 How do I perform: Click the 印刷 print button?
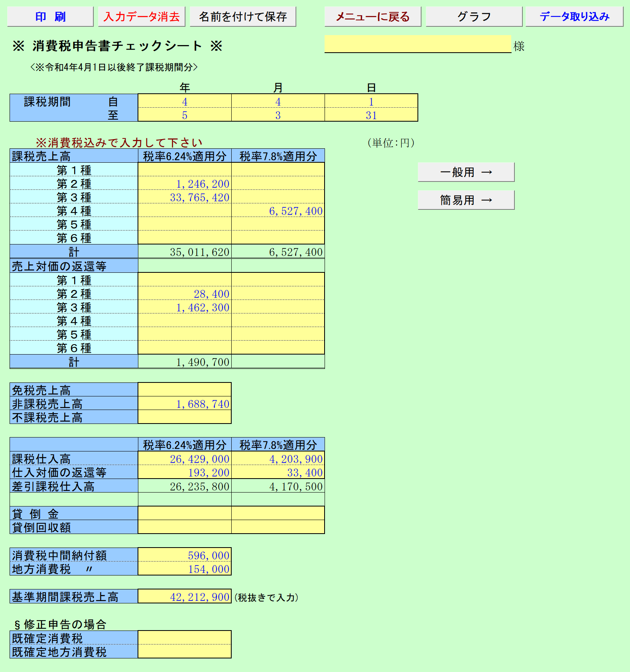click(50, 17)
